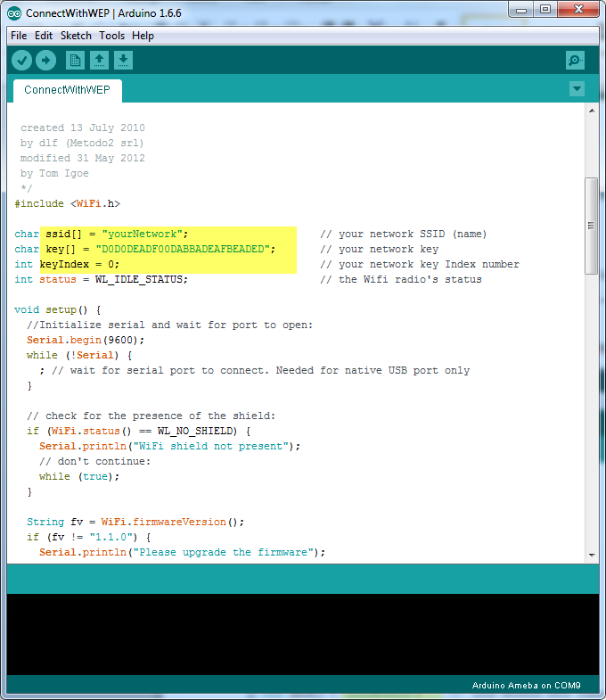Close the Arduino window
Viewport: 606px width, 700px height.
(577, 10)
